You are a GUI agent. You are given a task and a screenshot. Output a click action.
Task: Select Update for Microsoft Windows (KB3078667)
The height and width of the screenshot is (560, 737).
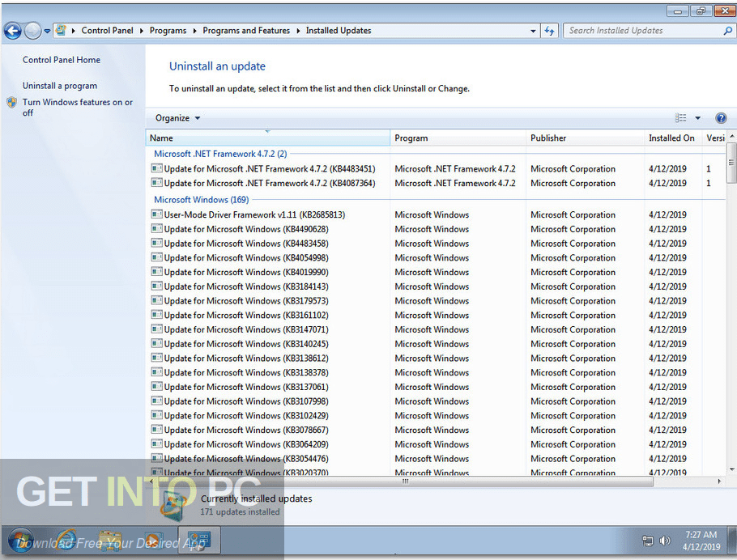pyautogui.click(x=246, y=431)
